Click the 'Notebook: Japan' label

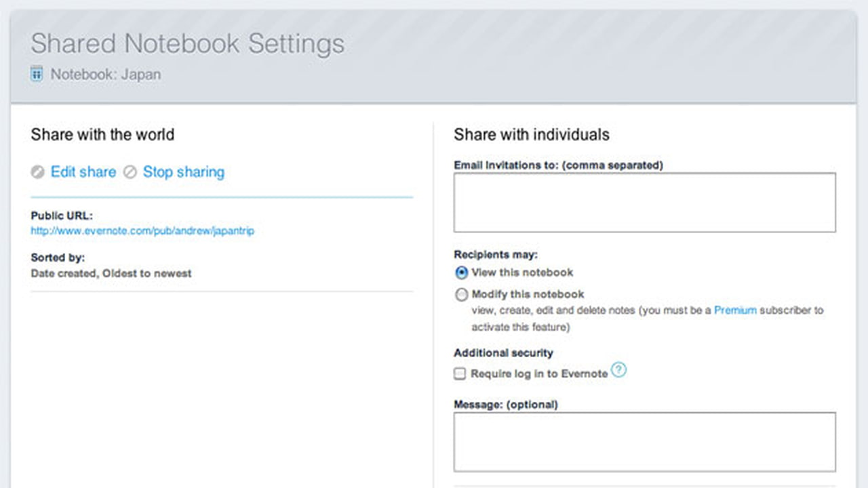point(106,75)
